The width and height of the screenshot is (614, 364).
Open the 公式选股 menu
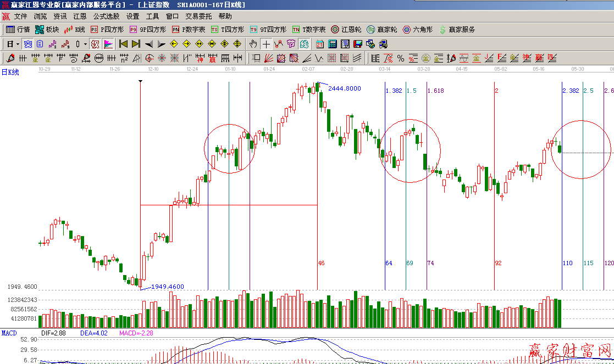pyautogui.click(x=106, y=16)
